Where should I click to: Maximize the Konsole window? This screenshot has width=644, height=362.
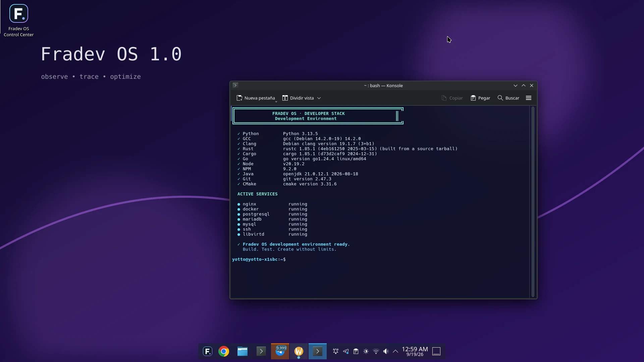tap(524, 85)
